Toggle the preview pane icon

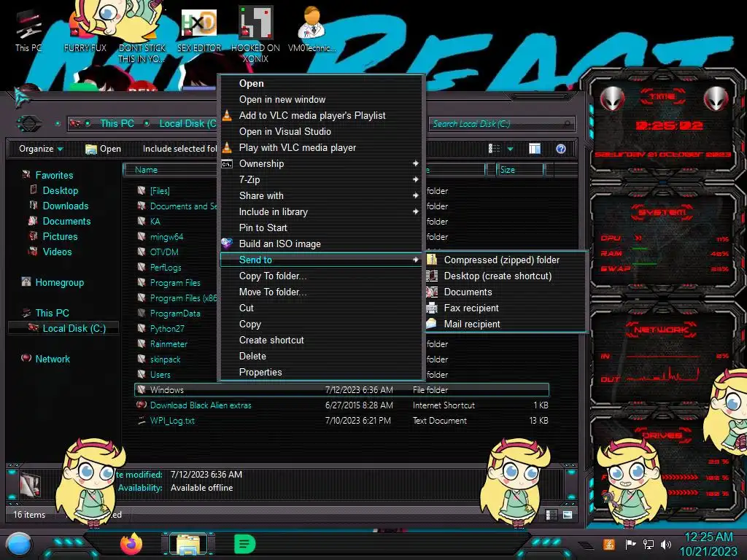535,149
